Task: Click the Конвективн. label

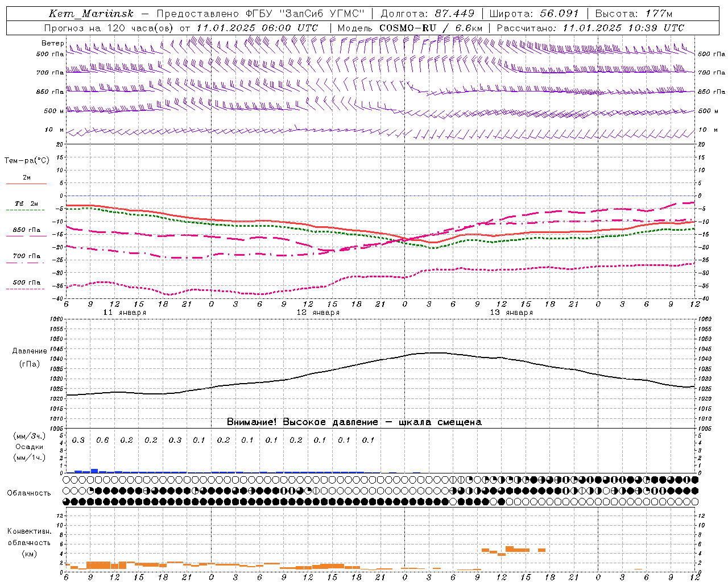Action: tap(30, 531)
